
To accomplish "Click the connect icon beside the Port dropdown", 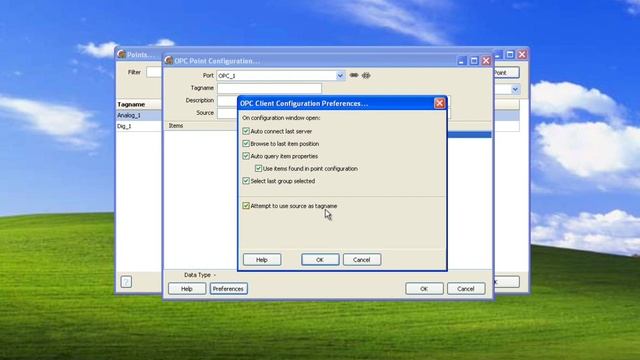I will click(x=354, y=75).
